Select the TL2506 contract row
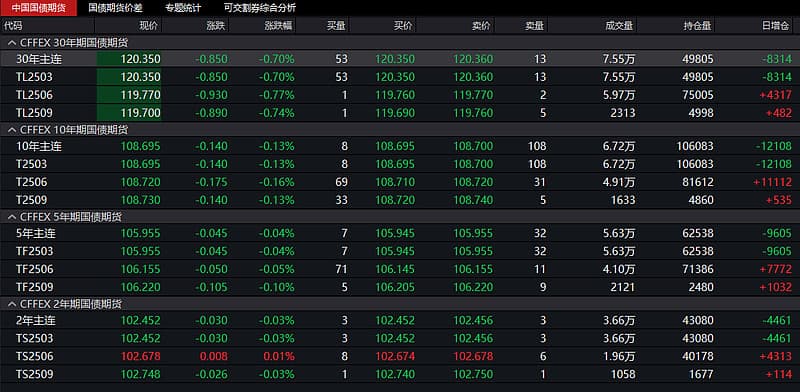Screen dimensions: 800x392 click(400, 95)
